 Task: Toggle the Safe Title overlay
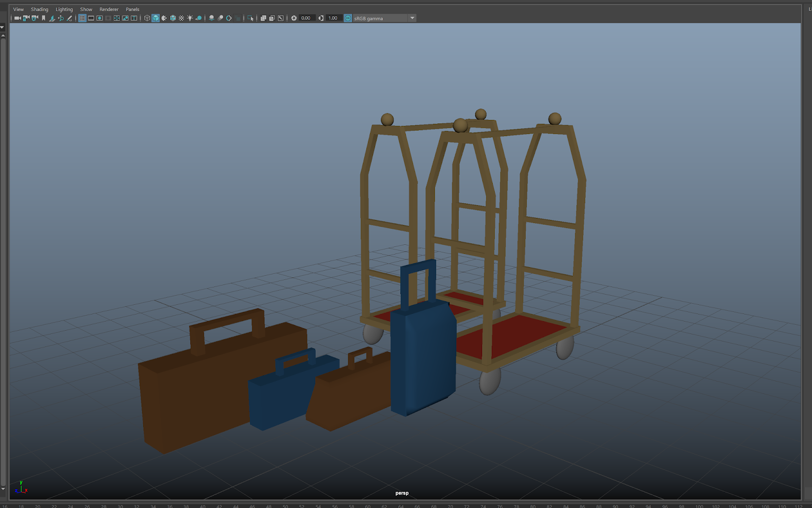coord(134,18)
